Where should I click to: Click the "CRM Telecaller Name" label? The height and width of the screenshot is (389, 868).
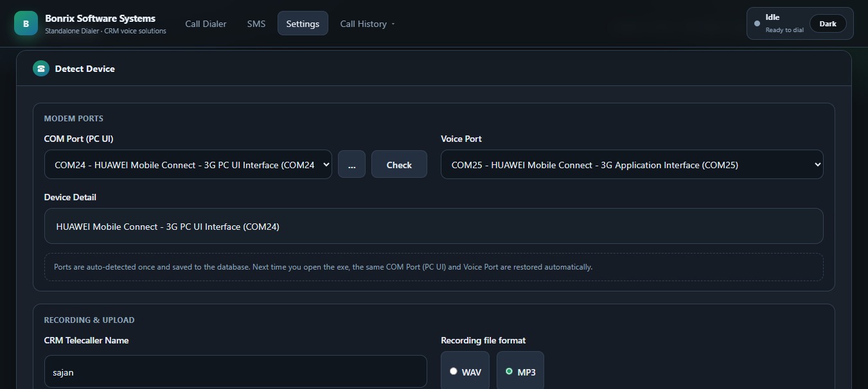(86, 340)
